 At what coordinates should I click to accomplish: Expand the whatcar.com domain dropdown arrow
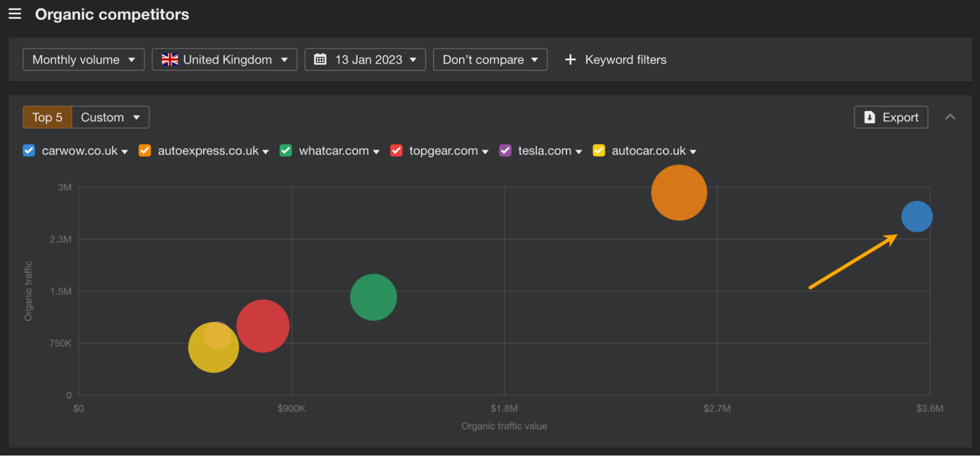point(376,151)
